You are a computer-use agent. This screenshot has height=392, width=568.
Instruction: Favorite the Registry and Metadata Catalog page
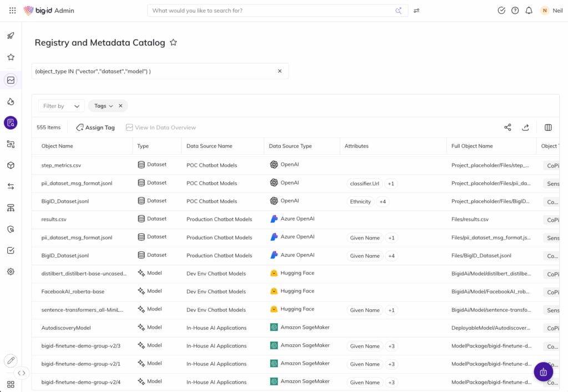pyautogui.click(x=173, y=43)
